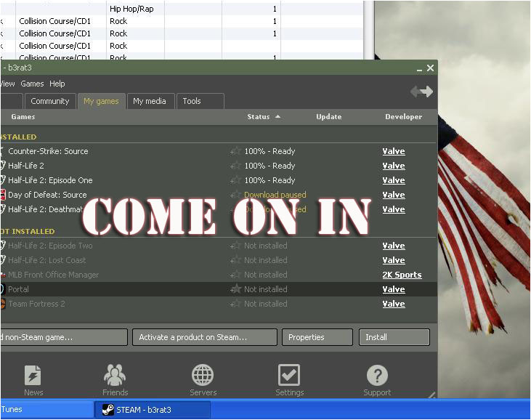Close the Steam window

pos(431,68)
